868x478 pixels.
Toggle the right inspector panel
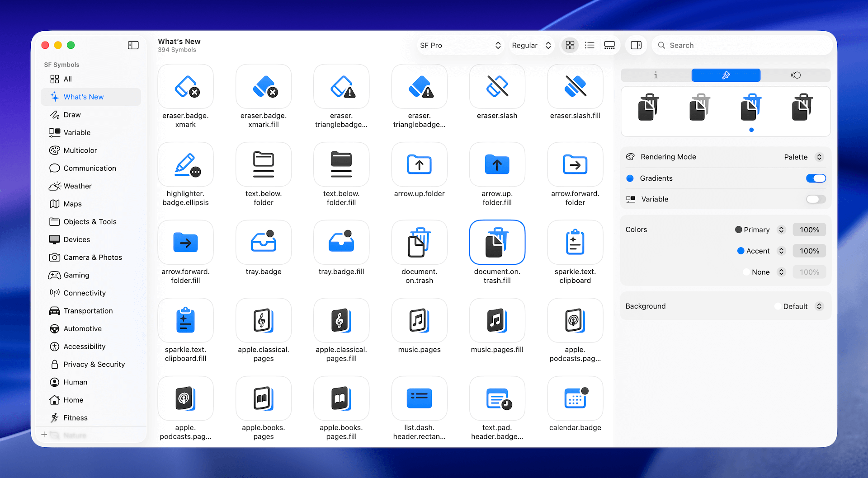pos(636,45)
